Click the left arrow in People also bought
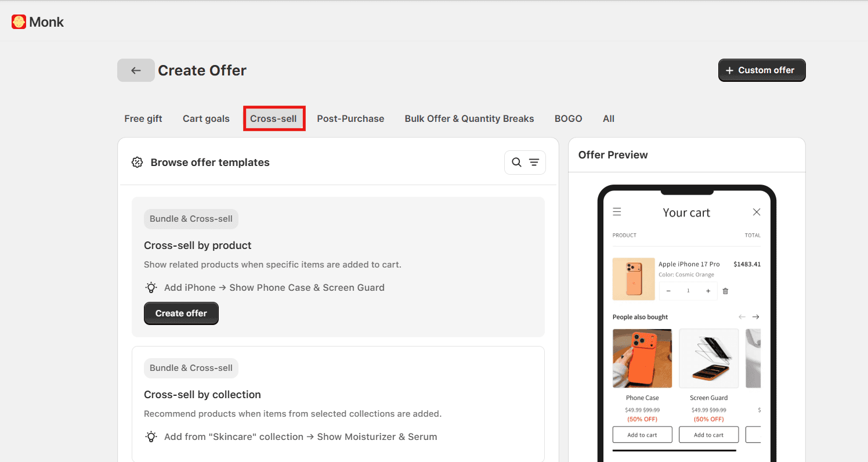868x462 pixels. tap(742, 317)
